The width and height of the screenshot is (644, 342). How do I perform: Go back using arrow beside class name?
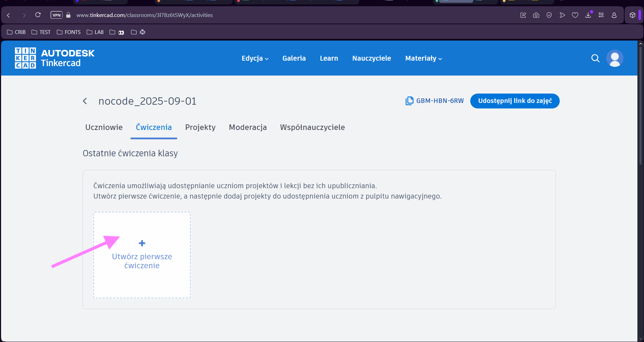85,101
